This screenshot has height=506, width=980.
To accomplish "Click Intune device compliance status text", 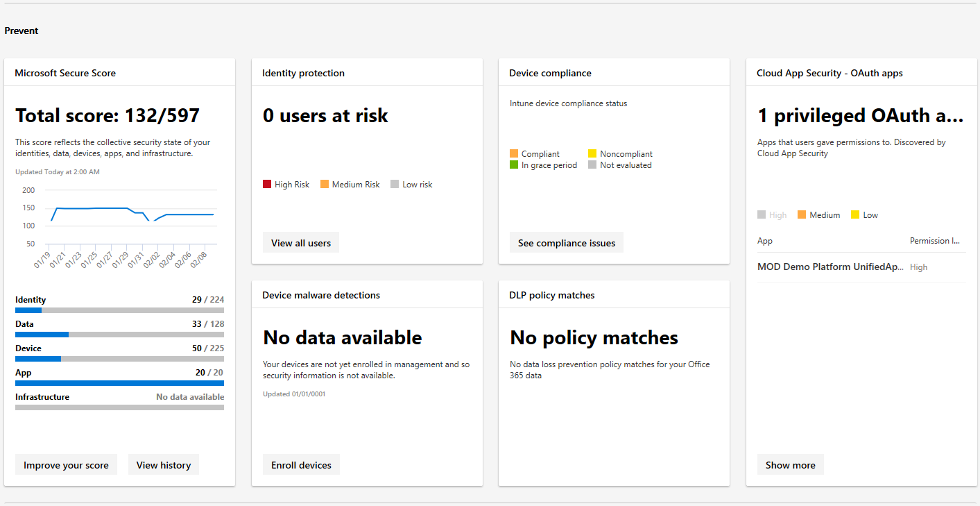I will tap(569, 103).
